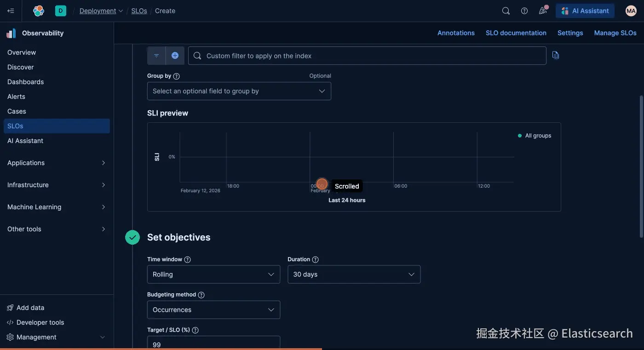The image size is (644, 350).
Task: Open the newsfeed notifications icon
Action: (x=543, y=11)
